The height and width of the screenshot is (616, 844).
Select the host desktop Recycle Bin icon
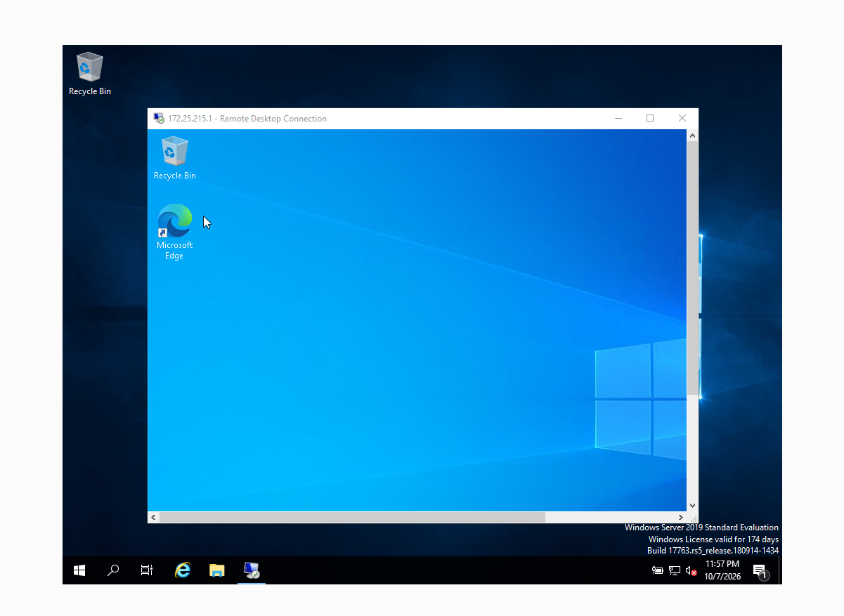point(89,74)
